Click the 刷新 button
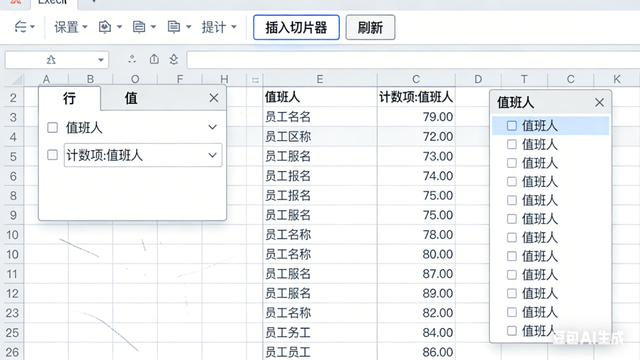The image size is (640, 360). 370,27
